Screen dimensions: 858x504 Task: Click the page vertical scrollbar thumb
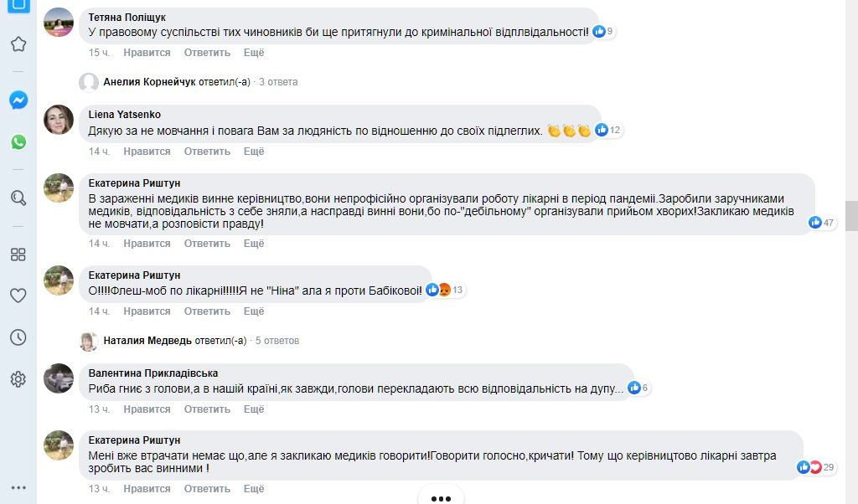click(x=851, y=215)
